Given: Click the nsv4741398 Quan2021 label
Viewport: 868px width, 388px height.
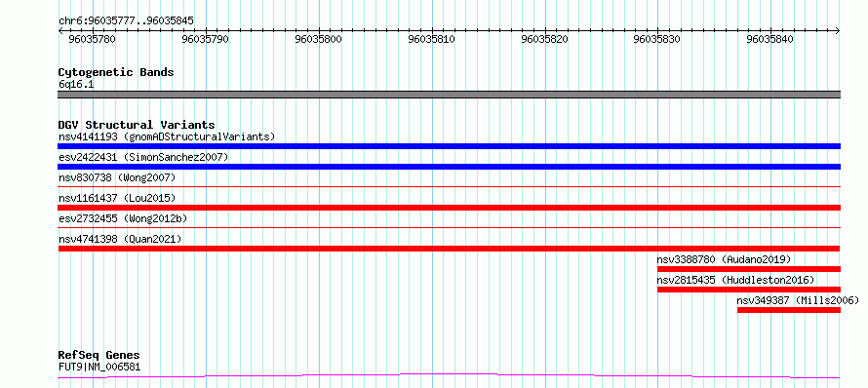Looking at the screenshot, I should pos(120,239).
